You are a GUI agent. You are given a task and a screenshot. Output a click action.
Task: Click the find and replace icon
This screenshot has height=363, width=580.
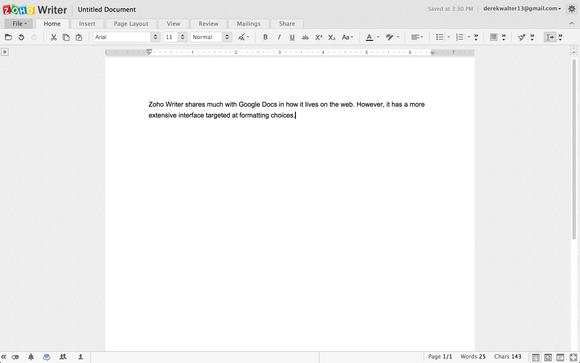tap(522, 37)
